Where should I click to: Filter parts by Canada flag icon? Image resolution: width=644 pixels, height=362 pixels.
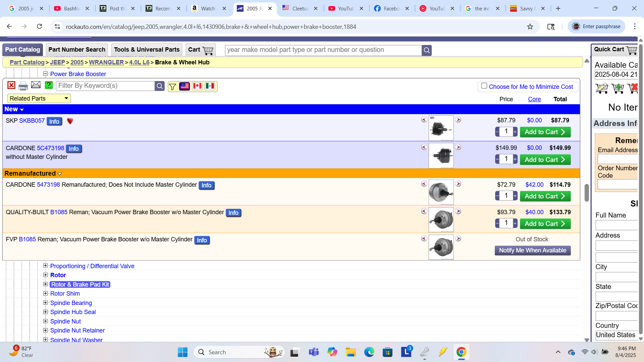197,86
